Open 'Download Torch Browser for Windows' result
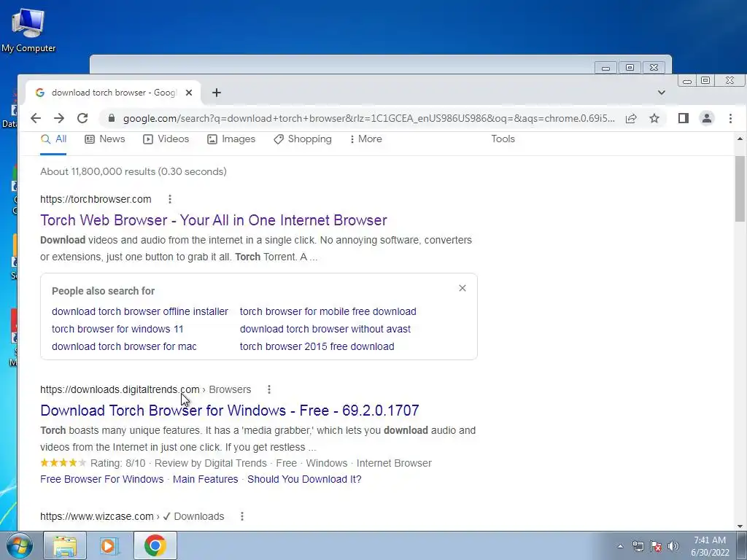The width and height of the screenshot is (747, 560). coord(230,411)
